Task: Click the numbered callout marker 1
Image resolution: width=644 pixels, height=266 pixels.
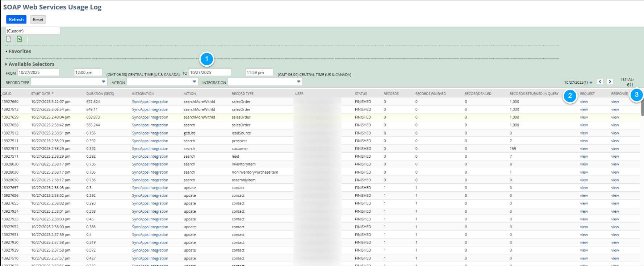Action: click(x=207, y=59)
